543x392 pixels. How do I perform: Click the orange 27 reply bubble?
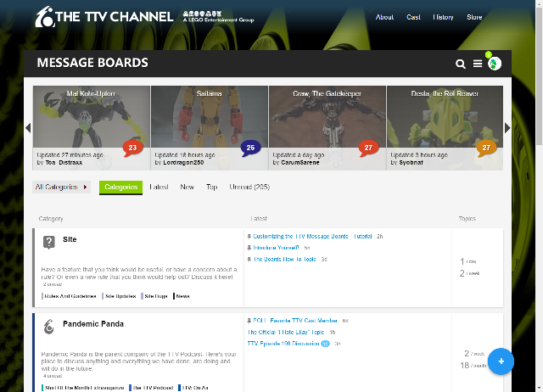(x=486, y=148)
